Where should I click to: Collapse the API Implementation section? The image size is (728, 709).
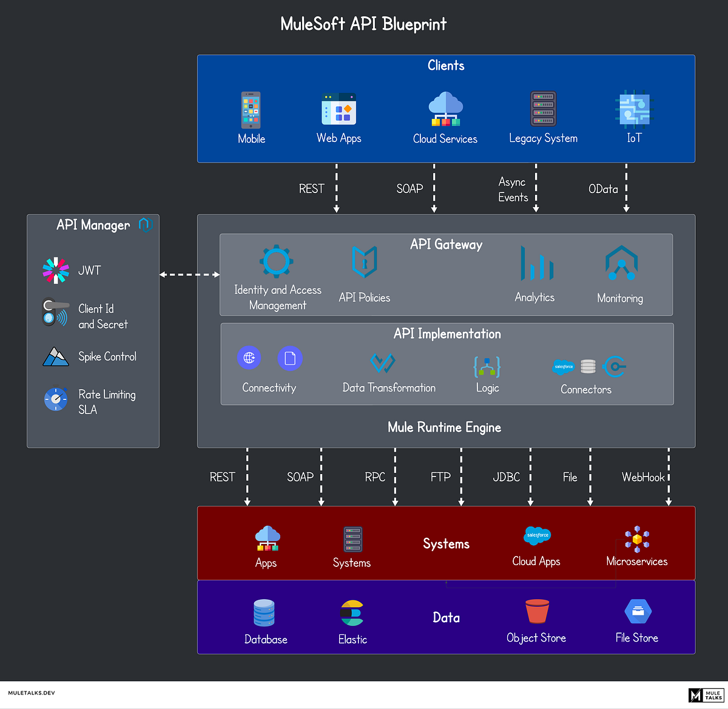pos(447,334)
